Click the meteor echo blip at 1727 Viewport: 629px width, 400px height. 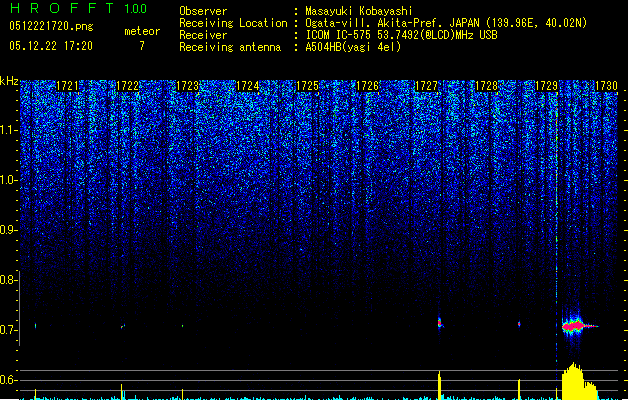pyautogui.click(x=440, y=322)
